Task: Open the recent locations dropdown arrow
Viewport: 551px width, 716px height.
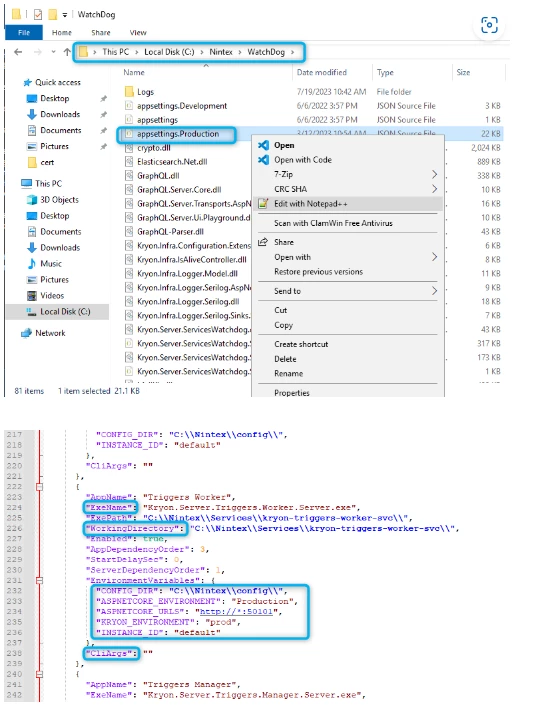Action: coord(53,52)
